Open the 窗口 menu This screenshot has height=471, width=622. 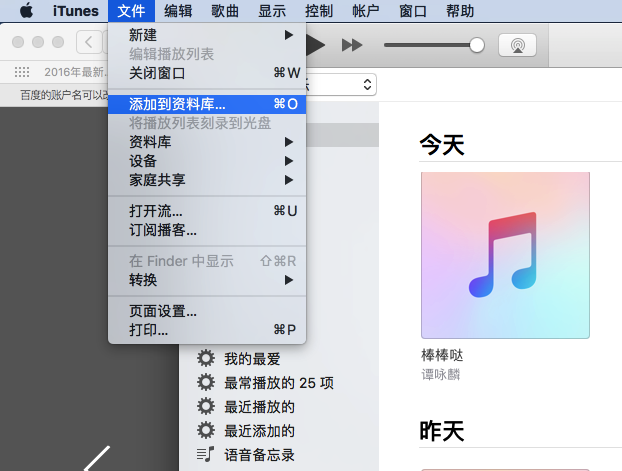pos(413,11)
